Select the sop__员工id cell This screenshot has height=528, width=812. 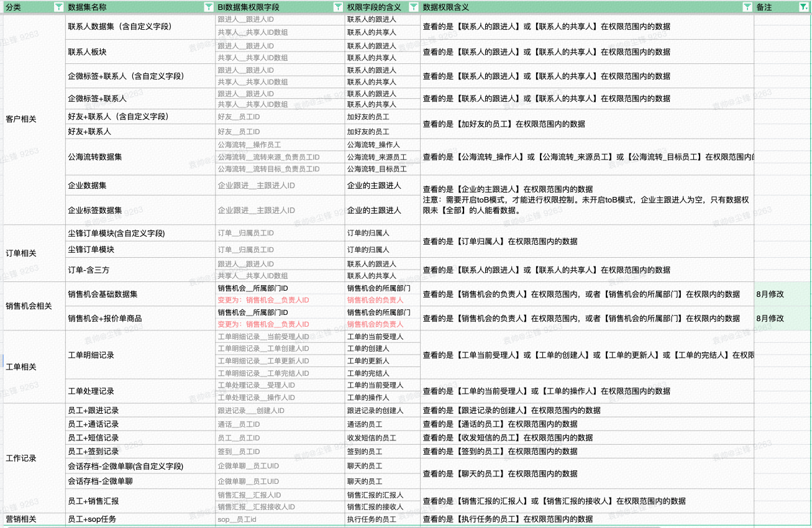[280, 519]
